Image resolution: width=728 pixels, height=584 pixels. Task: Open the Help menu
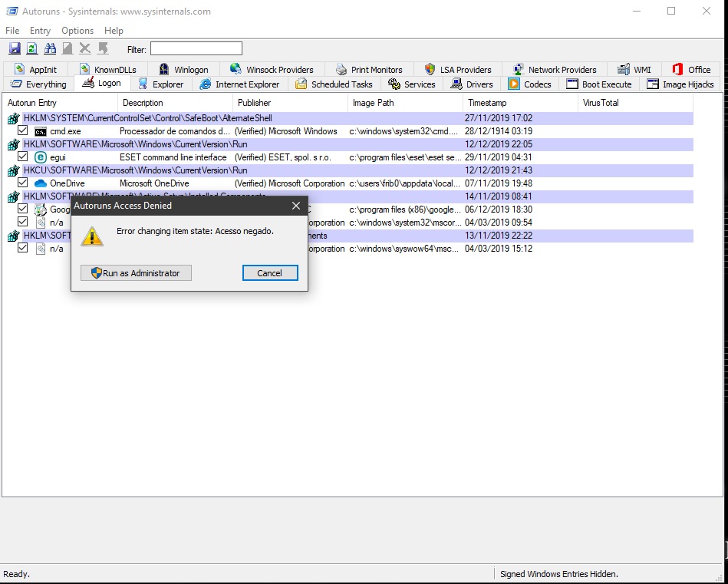[x=114, y=31]
